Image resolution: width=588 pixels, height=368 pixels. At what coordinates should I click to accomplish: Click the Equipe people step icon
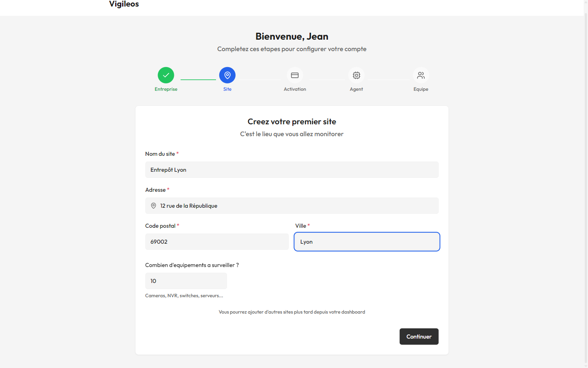click(x=421, y=75)
